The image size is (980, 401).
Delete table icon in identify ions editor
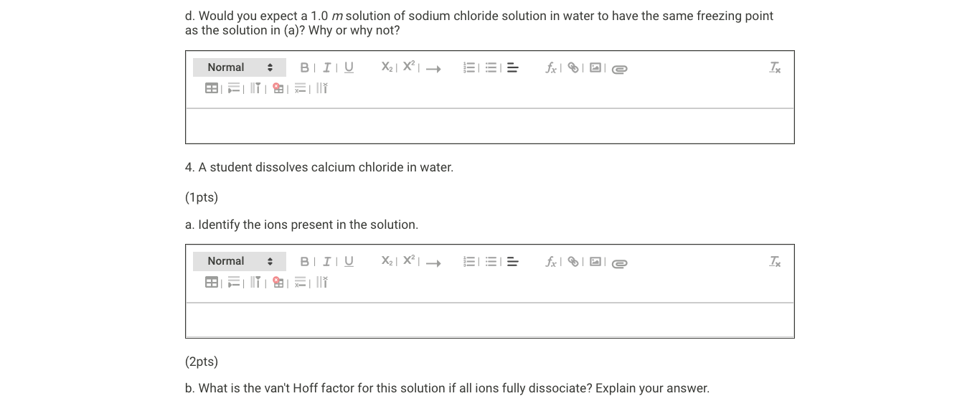(x=278, y=283)
